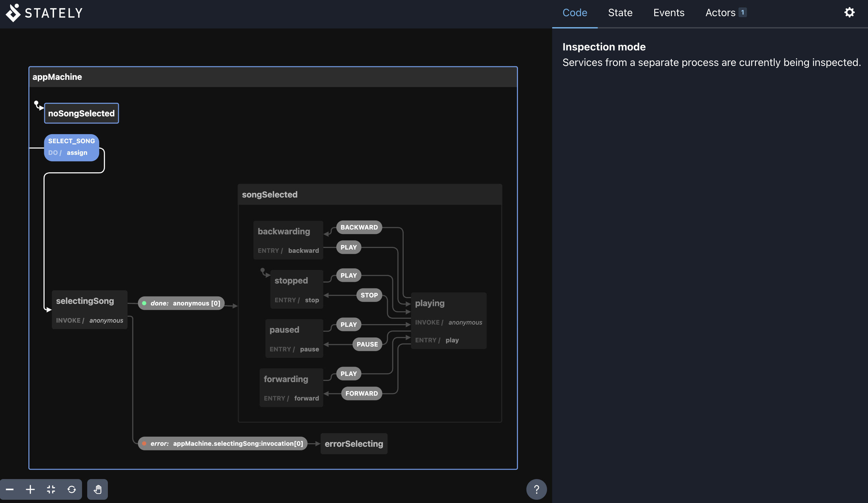Open help via the question mark button
This screenshot has height=503, width=868.
[x=536, y=489]
